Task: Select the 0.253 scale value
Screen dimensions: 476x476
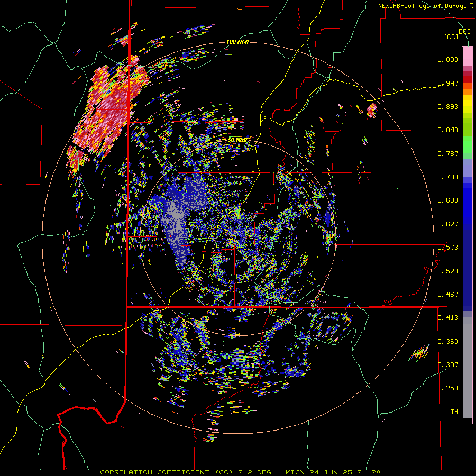Action: coord(448,388)
